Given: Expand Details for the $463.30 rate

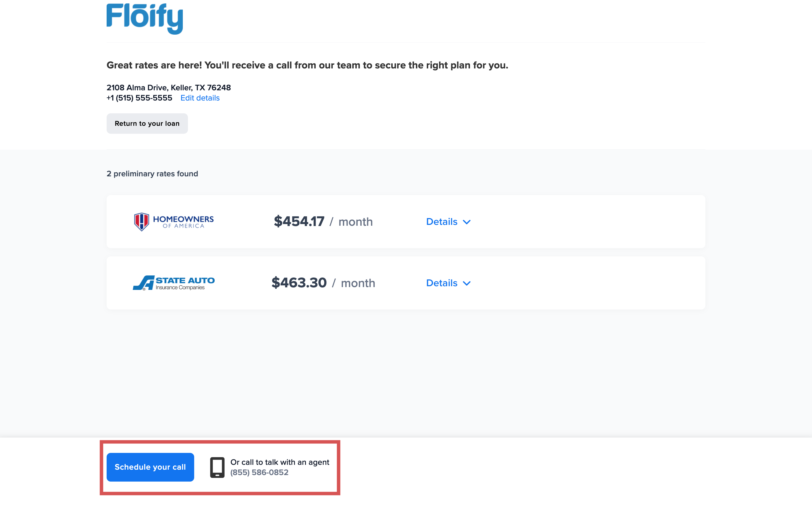Looking at the screenshot, I should [442, 283].
